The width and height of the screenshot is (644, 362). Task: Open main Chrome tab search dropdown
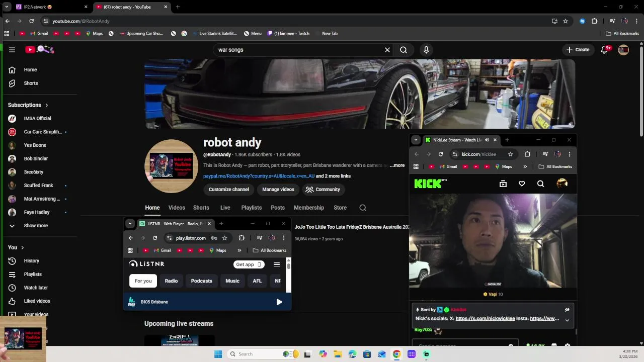7,7
